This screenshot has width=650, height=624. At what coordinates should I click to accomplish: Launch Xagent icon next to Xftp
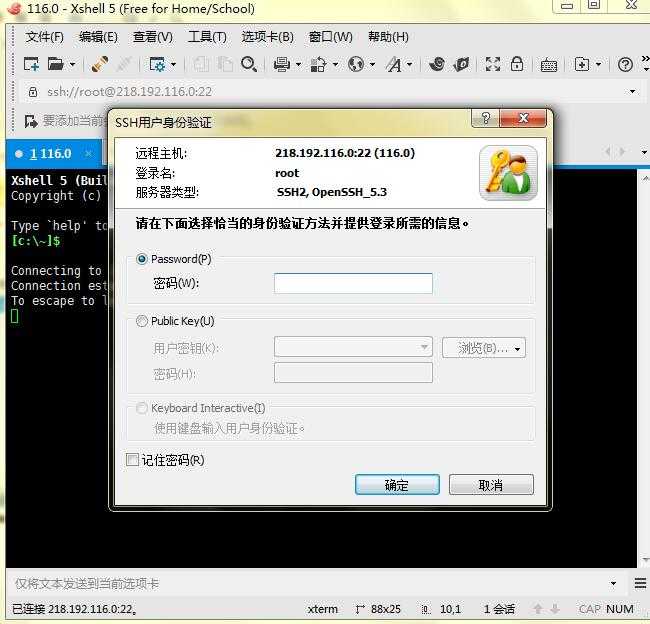[x=461, y=64]
